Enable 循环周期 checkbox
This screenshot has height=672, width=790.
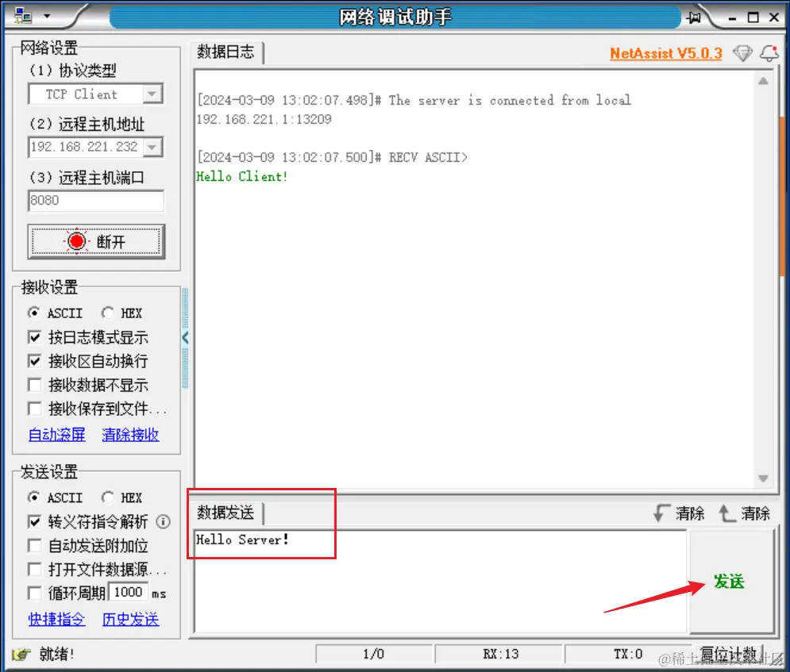click(x=34, y=593)
